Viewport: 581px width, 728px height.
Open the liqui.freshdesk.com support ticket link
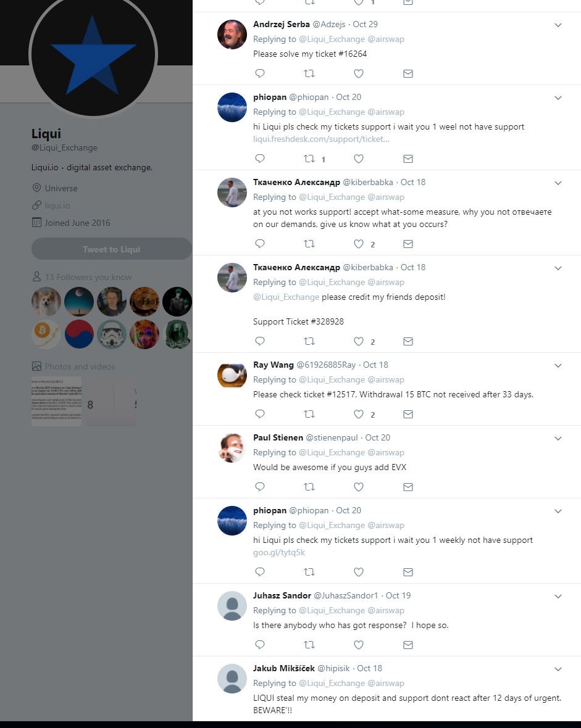coord(321,139)
